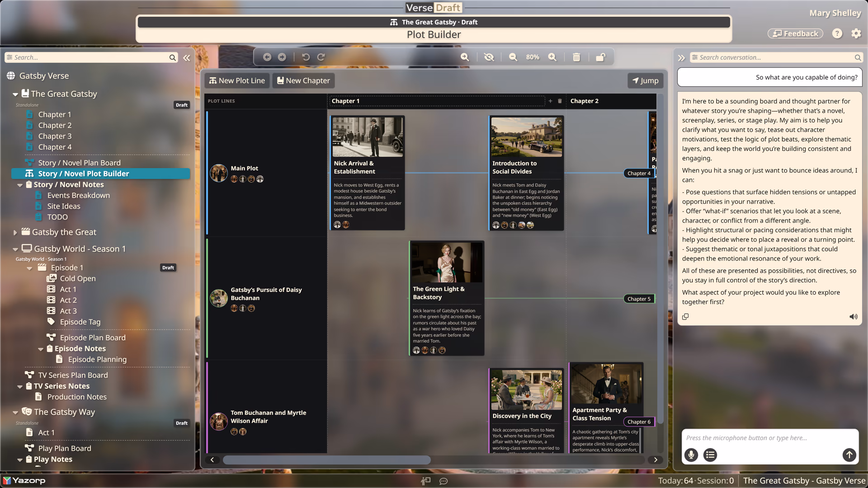Click the navigate forward arrow in toolbar

tap(282, 57)
